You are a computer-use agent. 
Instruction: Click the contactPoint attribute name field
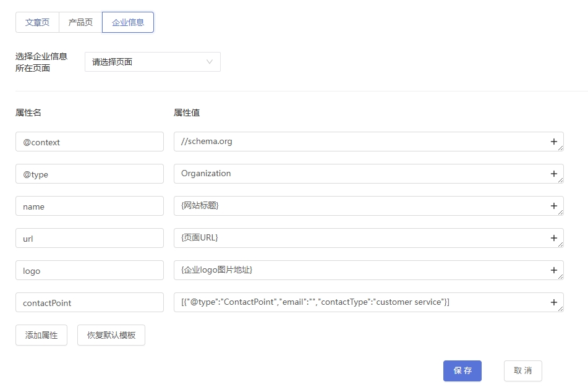tap(90, 302)
